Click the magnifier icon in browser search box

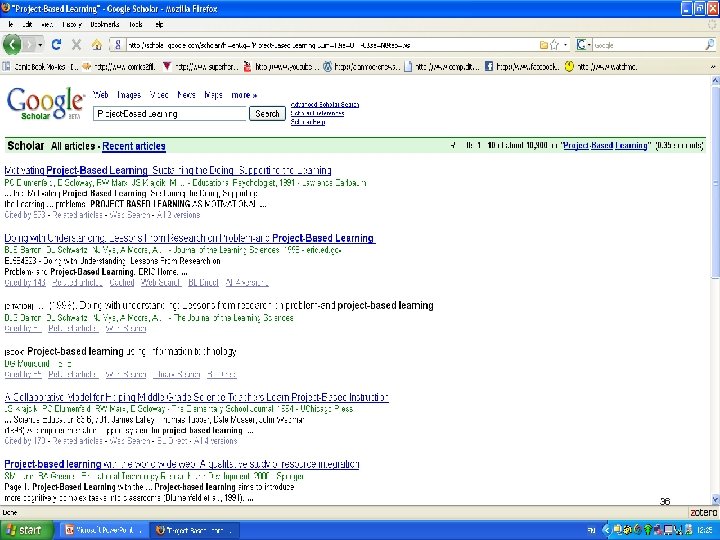click(709, 45)
